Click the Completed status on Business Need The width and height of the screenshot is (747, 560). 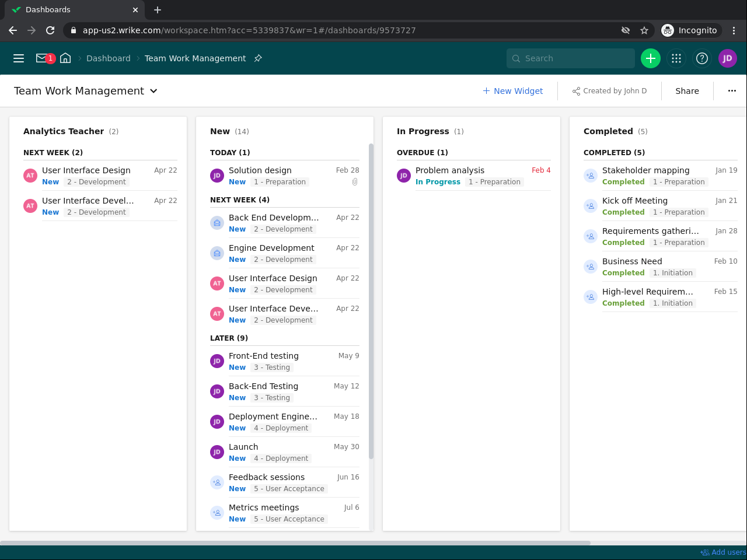(x=623, y=273)
